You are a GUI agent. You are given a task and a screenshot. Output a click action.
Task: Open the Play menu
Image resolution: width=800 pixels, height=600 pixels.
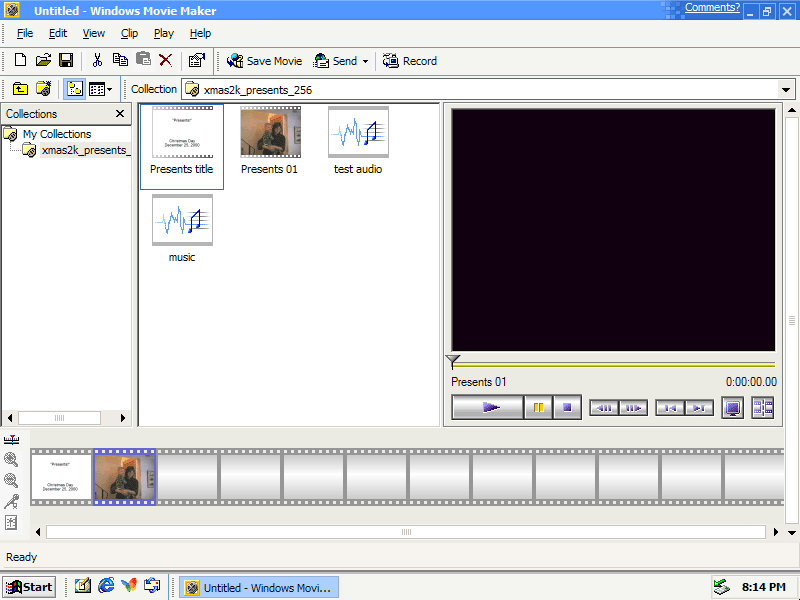[164, 33]
